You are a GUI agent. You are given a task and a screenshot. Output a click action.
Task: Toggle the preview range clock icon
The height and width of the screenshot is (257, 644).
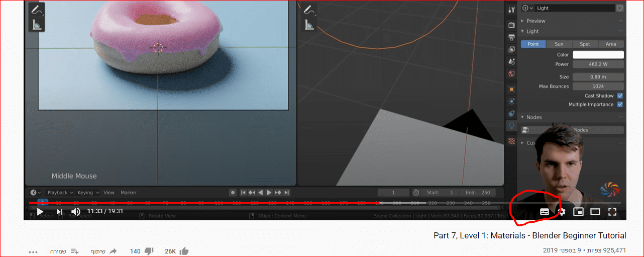pyautogui.click(x=416, y=193)
